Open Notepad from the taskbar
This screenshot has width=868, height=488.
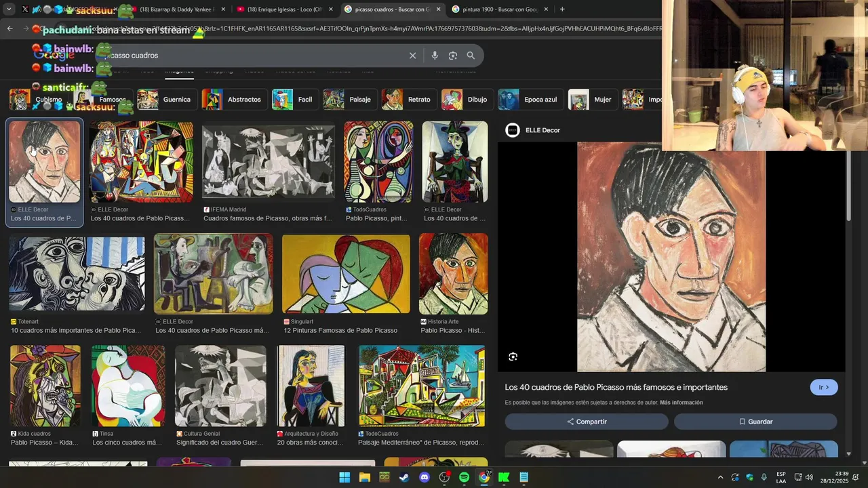click(524, 477)
